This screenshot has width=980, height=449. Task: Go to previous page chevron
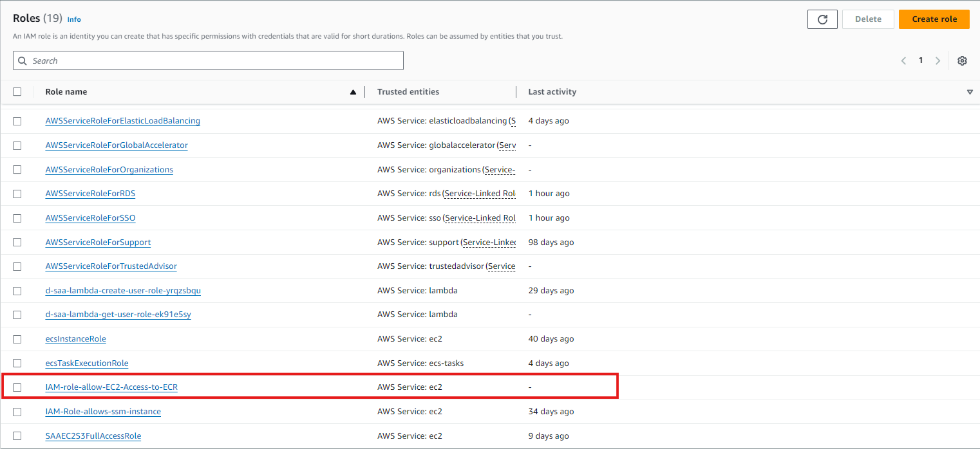click(903, 60)
